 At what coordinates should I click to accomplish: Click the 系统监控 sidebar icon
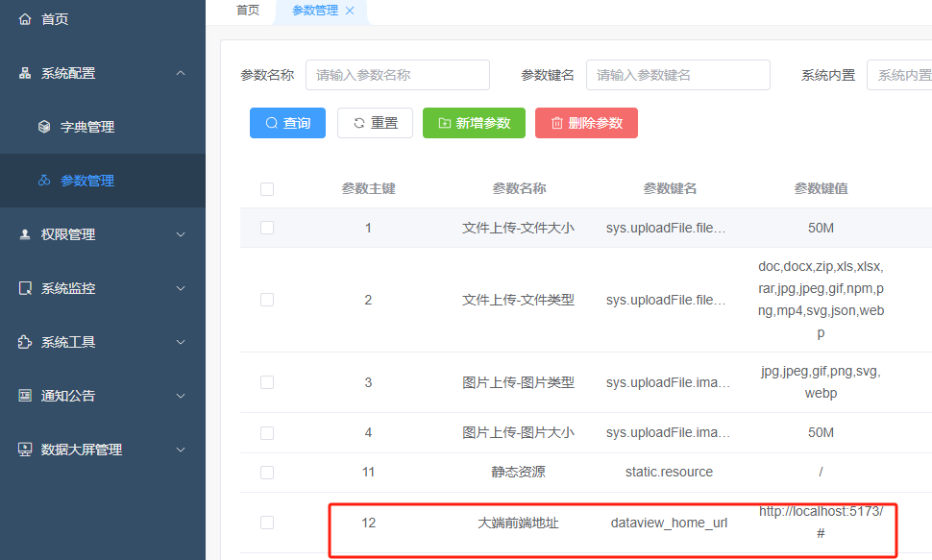pyautogui.click(x=25, y=288)
